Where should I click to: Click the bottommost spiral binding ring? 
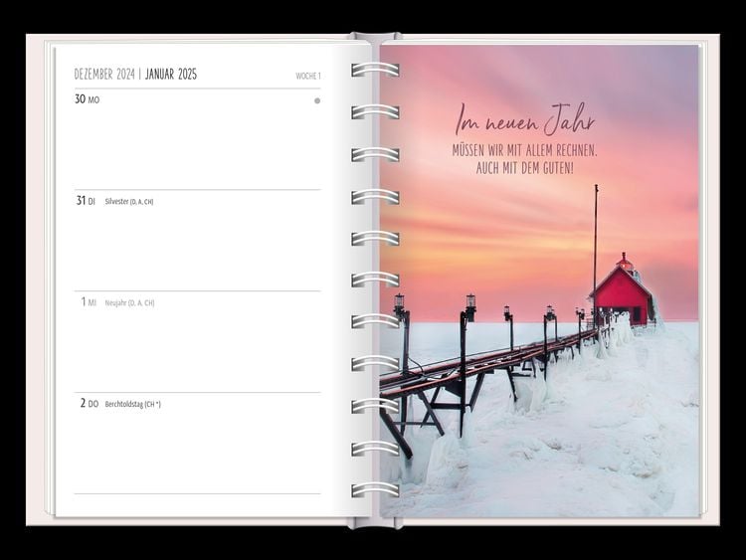375,488
